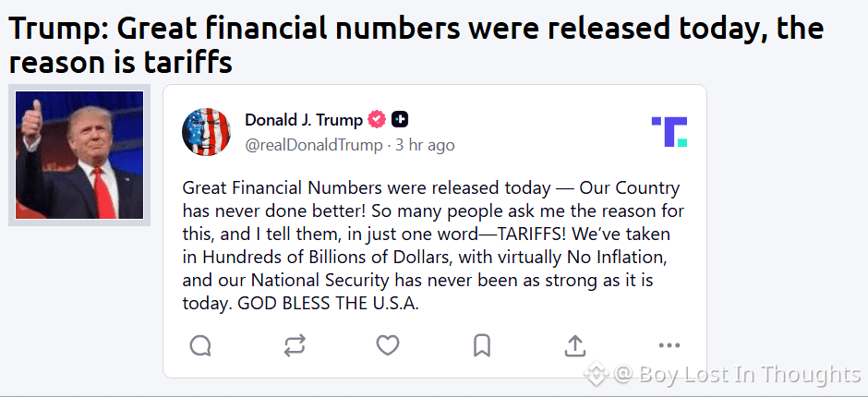The width and height of the screenshot is (868, 397).
Task: Click the 'Boy Lost In Thoughts' watermark text
Action: [738, 374]
